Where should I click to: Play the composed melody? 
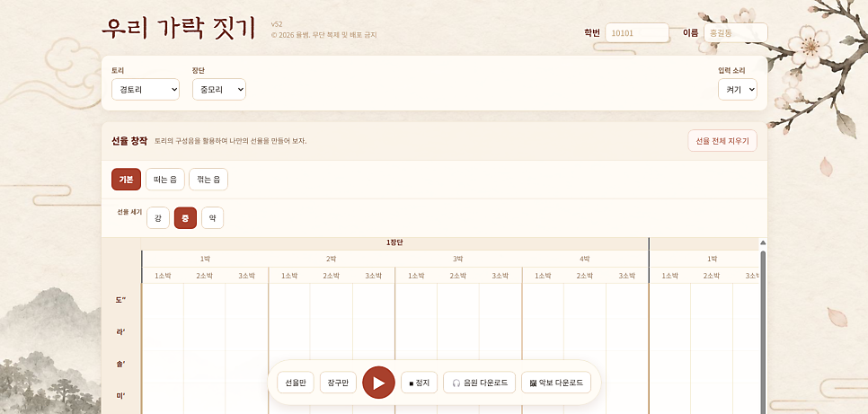pyautogui.click(x=378, y=383)
